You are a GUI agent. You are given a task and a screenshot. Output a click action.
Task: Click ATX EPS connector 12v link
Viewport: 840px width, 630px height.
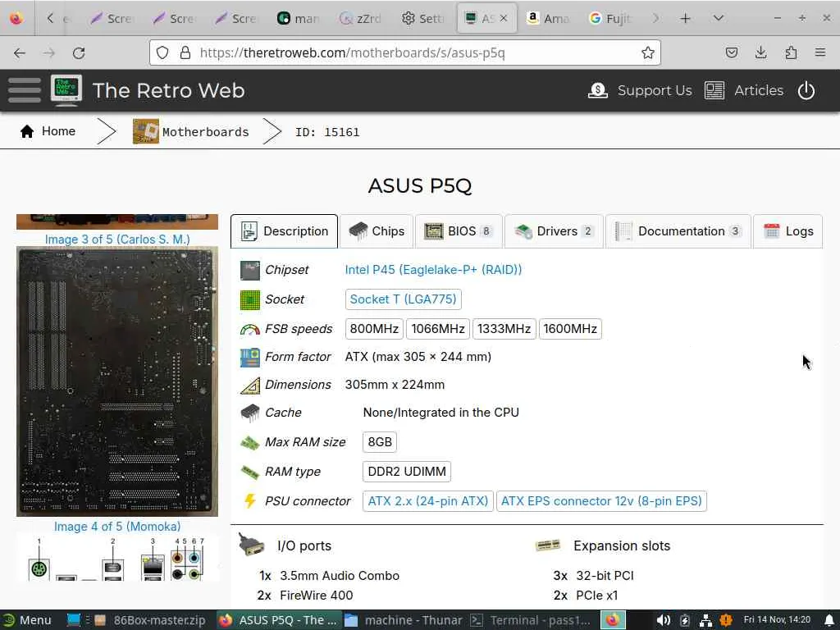coord(601,501)
